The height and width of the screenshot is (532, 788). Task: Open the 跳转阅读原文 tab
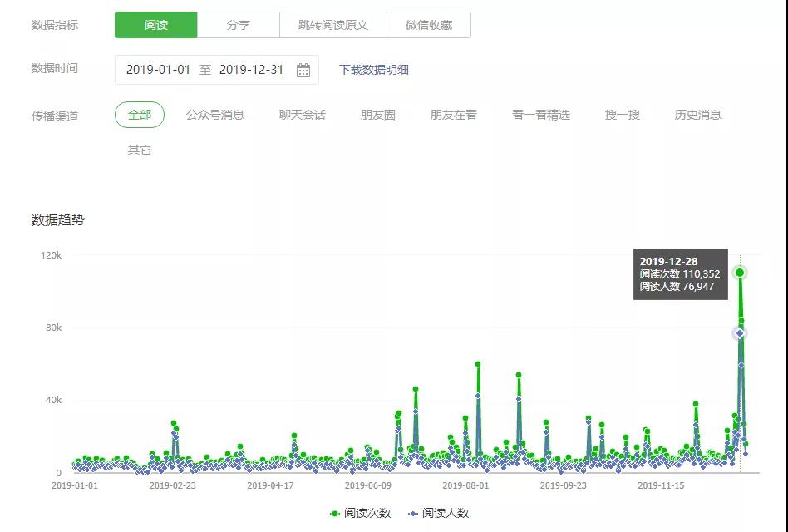click(333, 25)
